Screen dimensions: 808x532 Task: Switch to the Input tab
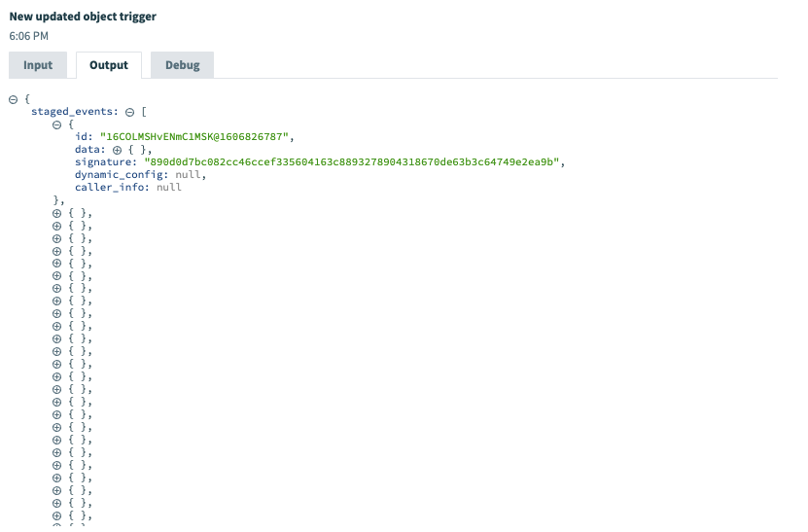point(38,65)
